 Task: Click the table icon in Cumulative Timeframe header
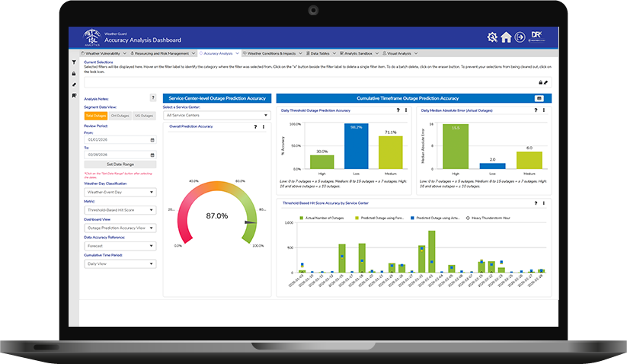pos(539,98)
